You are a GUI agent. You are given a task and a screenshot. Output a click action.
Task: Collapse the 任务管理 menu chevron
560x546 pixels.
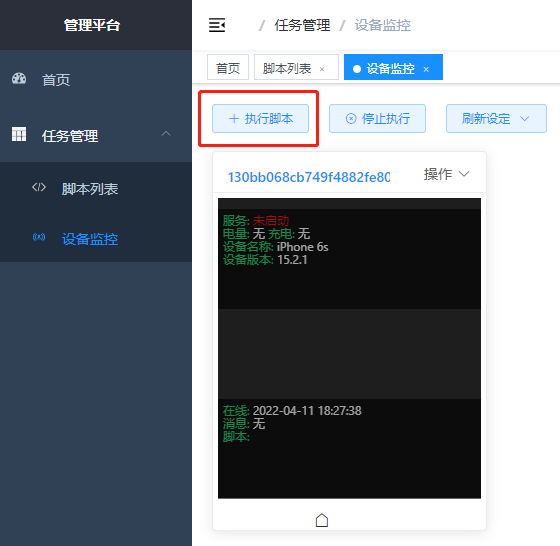(166, 134)
